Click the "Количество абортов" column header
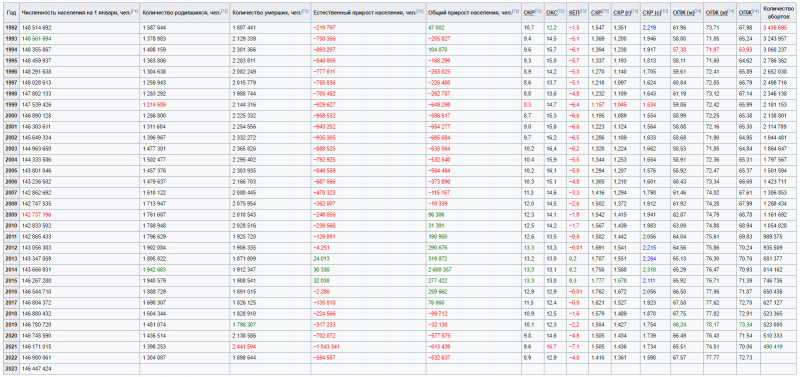800x377 pixels. click(778, 12)
